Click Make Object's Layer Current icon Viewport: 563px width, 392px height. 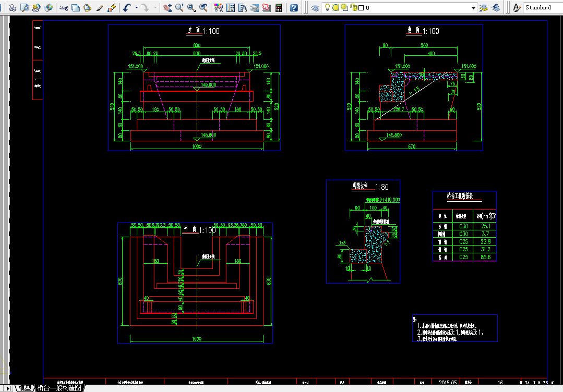484,7
